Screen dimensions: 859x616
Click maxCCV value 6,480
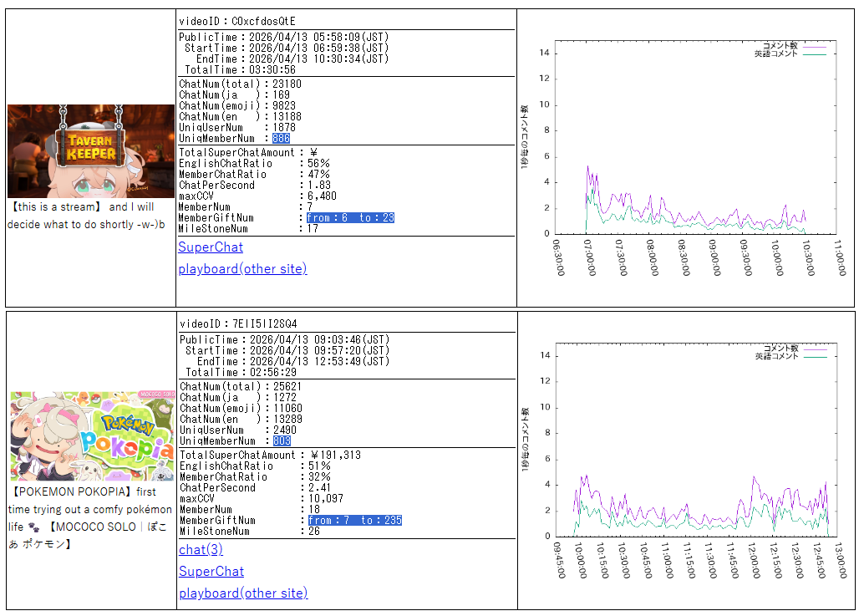point(322,196)
